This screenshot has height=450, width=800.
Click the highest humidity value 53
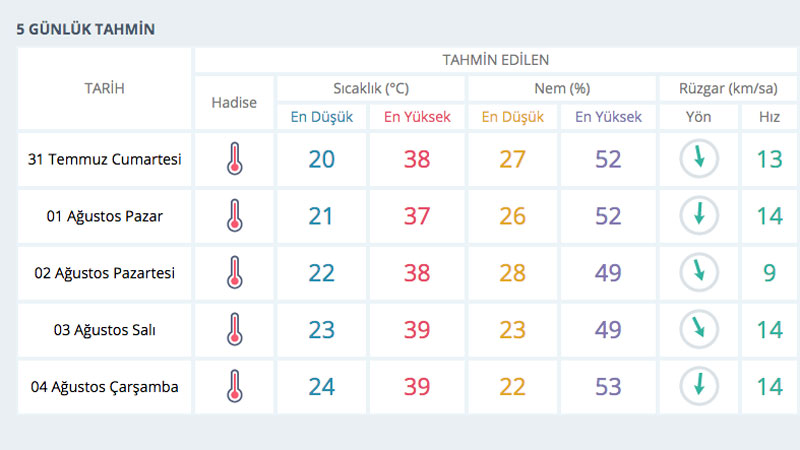pyautogui.click(x=608, y=386)
